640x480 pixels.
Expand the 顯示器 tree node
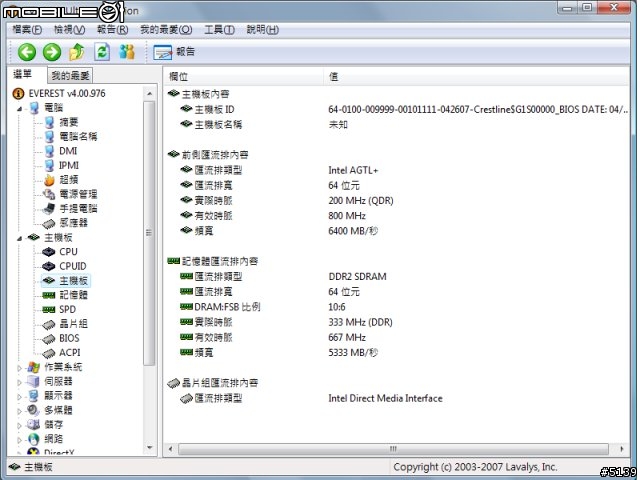tap(19, 396)
